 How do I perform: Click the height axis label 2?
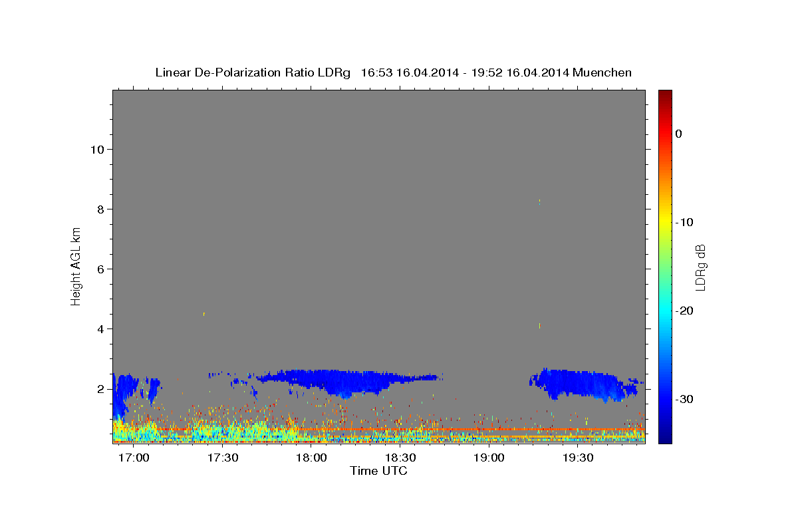tap(99, 389)
